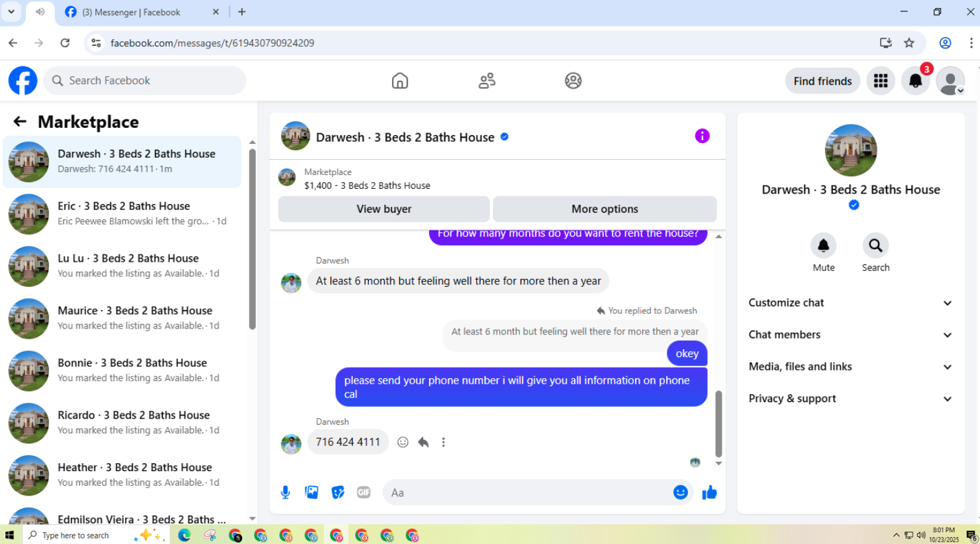Open the account profile picture menu

point(950,81)
